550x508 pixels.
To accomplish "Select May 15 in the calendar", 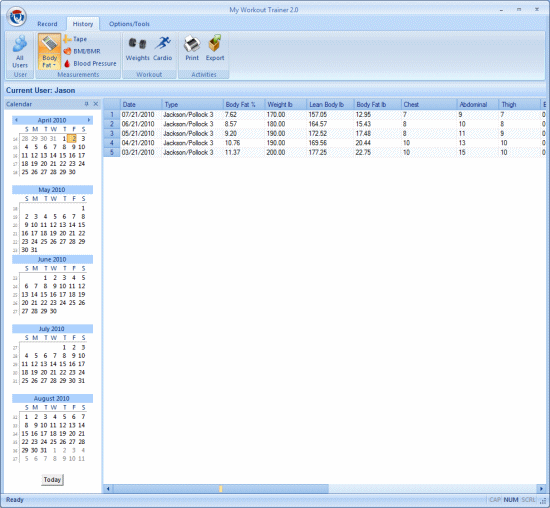I will coord(81,225).
